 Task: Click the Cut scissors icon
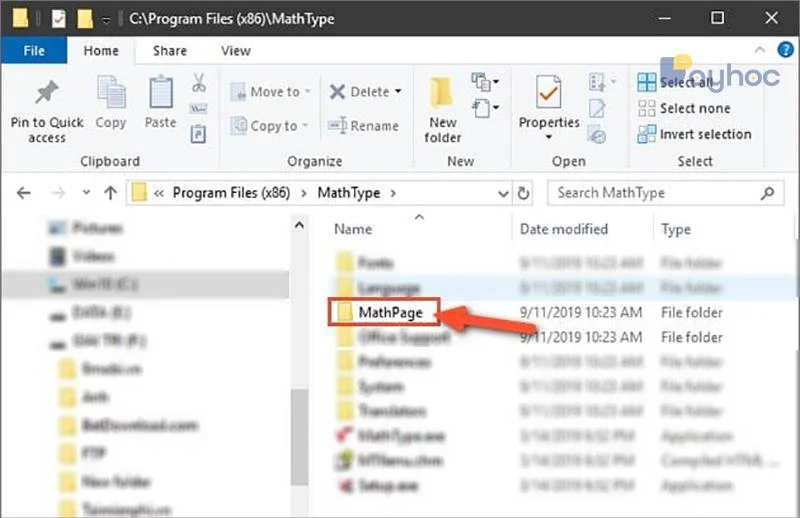(x=198, y=83)
